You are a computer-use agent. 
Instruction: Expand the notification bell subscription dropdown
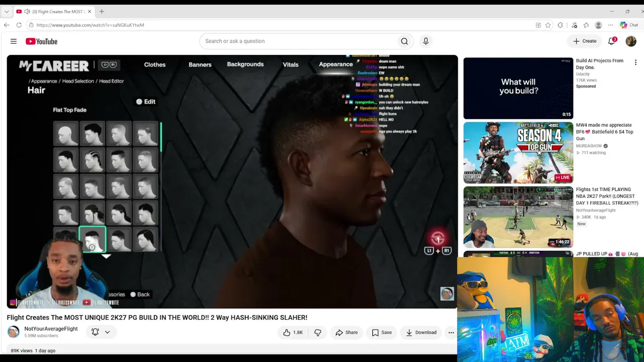coord(107,332)
